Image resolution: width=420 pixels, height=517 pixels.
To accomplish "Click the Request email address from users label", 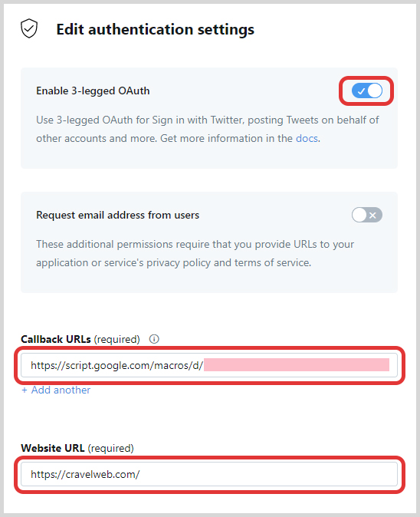I will click(117, 215).
